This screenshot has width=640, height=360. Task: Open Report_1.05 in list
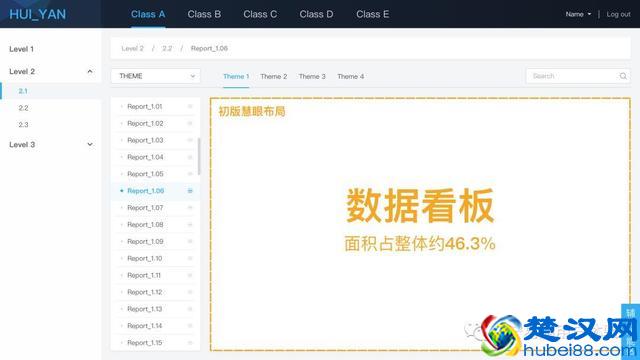tap(145, 174)
